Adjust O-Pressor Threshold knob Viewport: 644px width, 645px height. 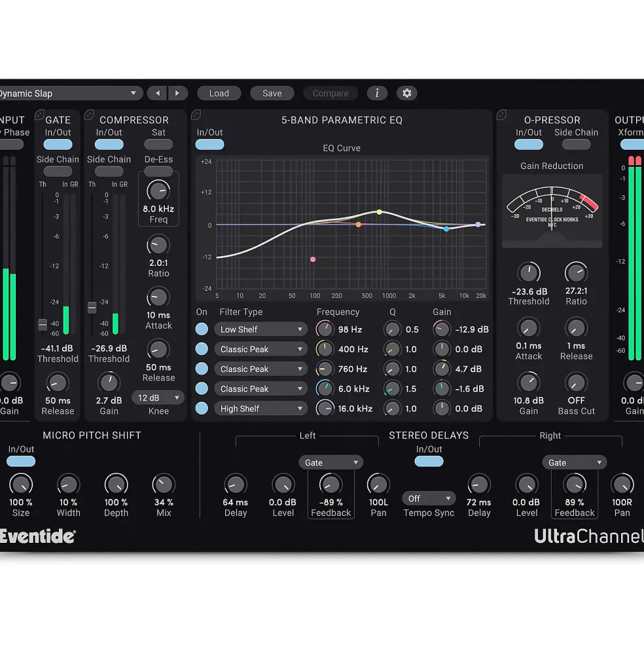point(529,272)
